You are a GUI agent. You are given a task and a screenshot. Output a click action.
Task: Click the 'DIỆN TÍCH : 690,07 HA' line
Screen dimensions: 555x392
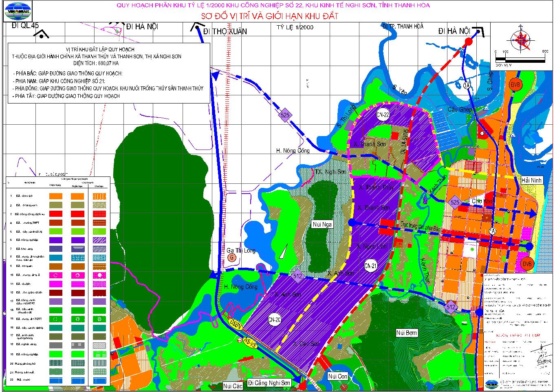[96, 64]
